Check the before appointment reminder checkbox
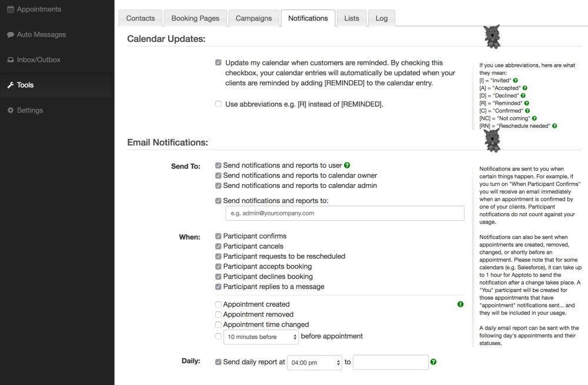This screenshot has width=588, height=385. [x=218, y=336]
